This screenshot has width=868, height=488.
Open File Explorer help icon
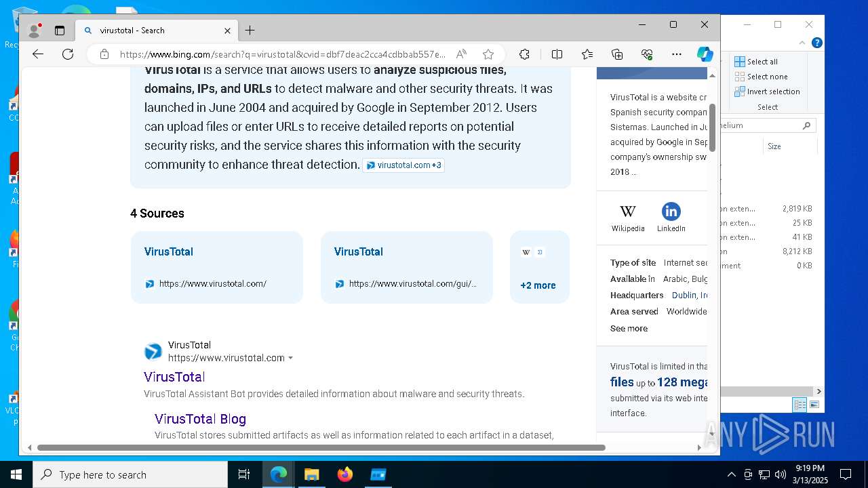pyautogui.click(x=817, y=43)
